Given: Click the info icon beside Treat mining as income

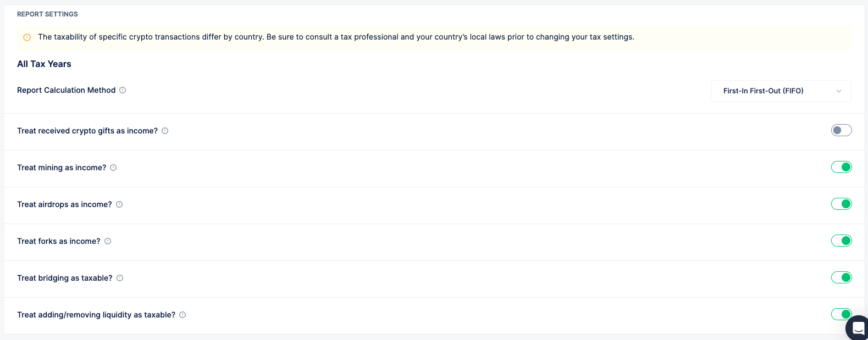Looking at the screenshot, I should [113, 168].
